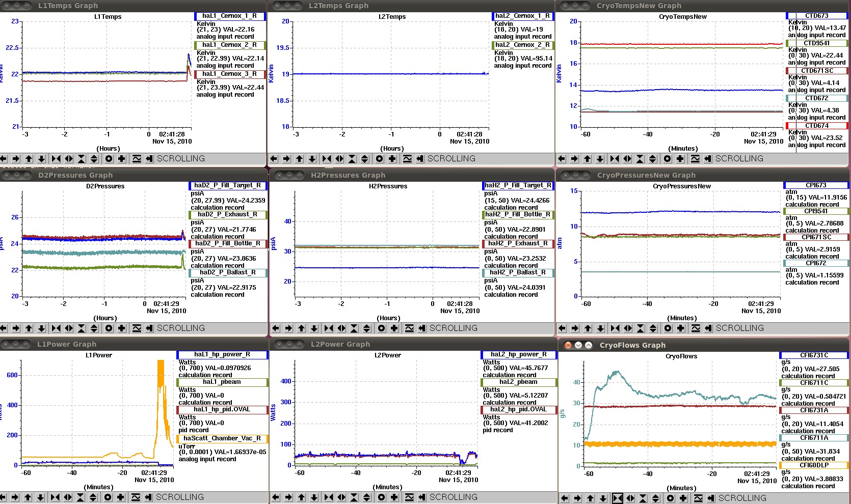Select CFI6731A curve label in CryoFlows

click(814, 410)
